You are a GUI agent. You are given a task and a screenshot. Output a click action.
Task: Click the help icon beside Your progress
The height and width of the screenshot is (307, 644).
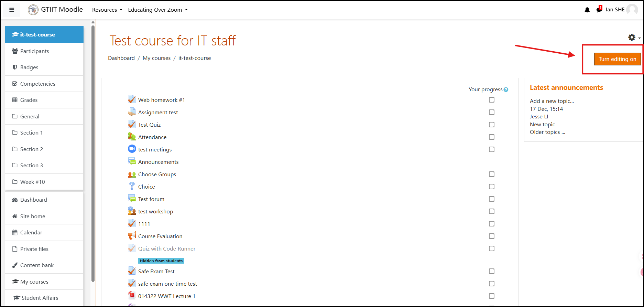(x=506, y=89)
